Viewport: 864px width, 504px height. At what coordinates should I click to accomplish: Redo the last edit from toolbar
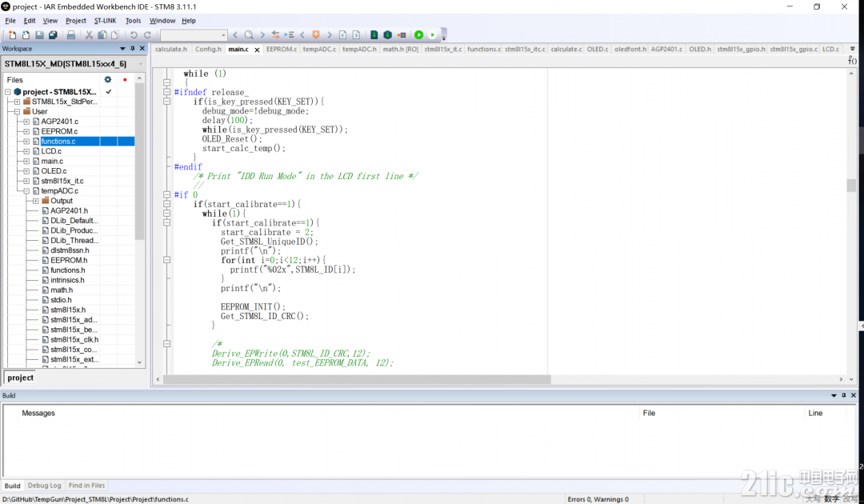[x=147, y=34]
